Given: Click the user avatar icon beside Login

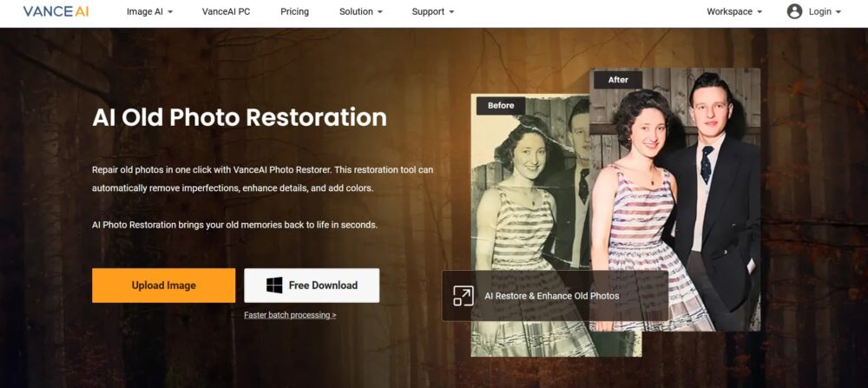Looking at the screenshot, I should pyautogui.click(x=794, y=12).
